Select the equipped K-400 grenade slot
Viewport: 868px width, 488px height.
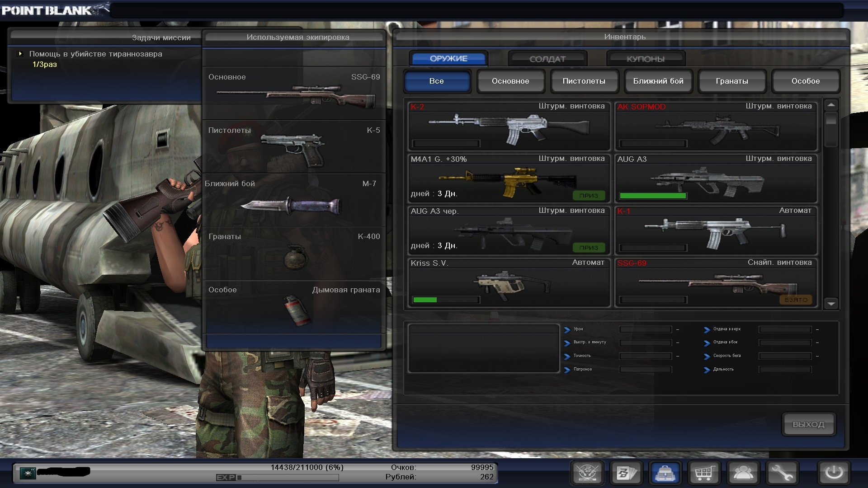click(294, 253)
